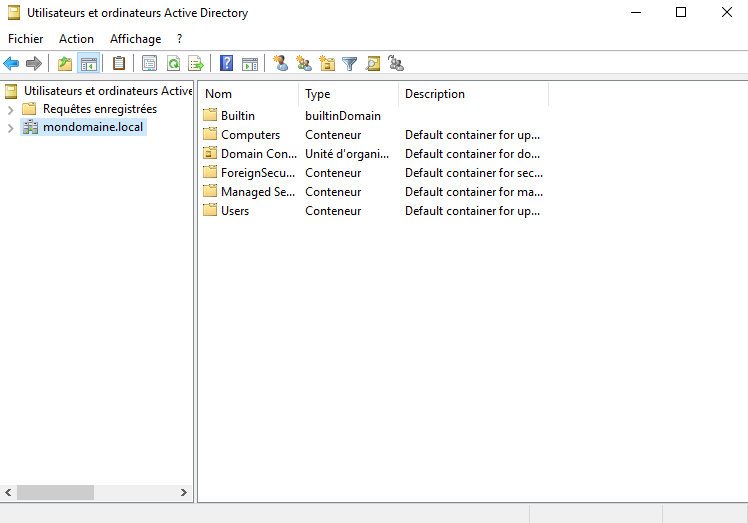Click tree pane scrollbar right arrow
The image size is (748, 523).
tap(184, 492)
